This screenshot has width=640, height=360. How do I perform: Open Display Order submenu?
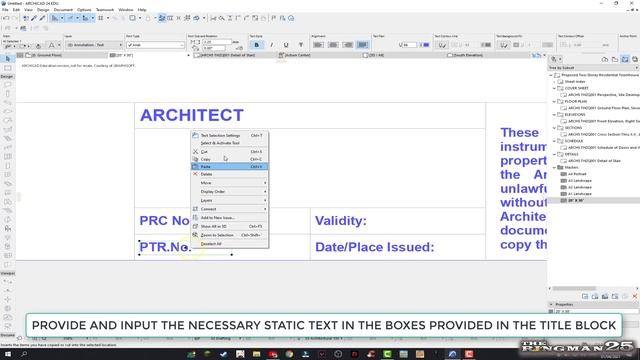[229, 191]
